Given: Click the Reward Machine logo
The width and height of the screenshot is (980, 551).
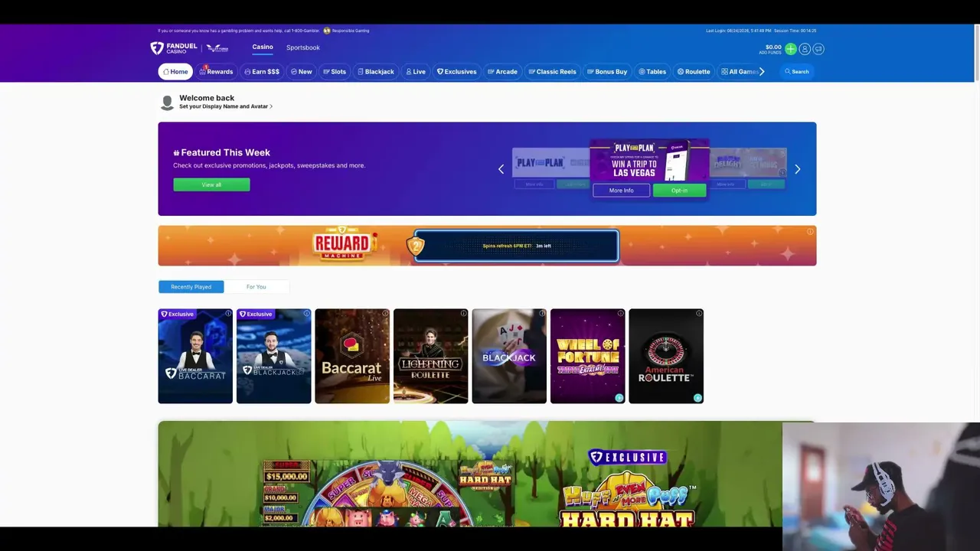Looking at the screenshot, I should (x=345, y=244).
